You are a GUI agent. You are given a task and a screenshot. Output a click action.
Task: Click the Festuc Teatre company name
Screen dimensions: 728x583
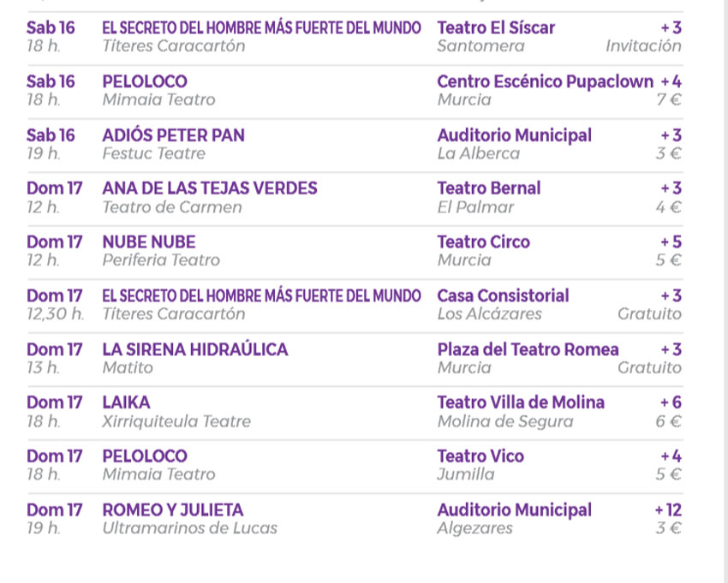pos(153,154)
